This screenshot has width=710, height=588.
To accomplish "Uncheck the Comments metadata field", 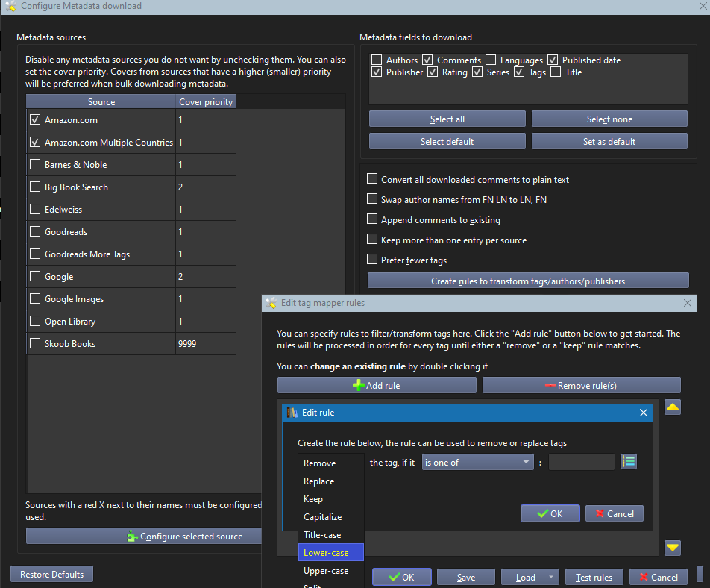I will 427,60.
